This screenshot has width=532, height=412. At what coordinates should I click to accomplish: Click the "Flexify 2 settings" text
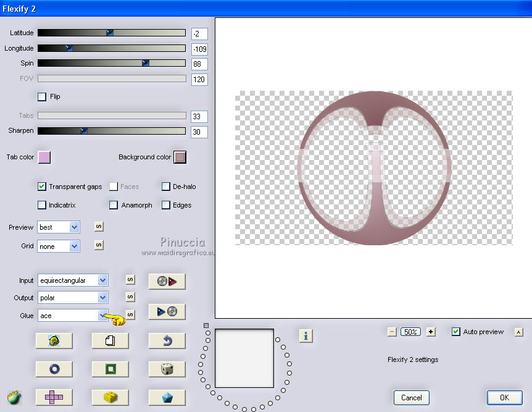413,359
